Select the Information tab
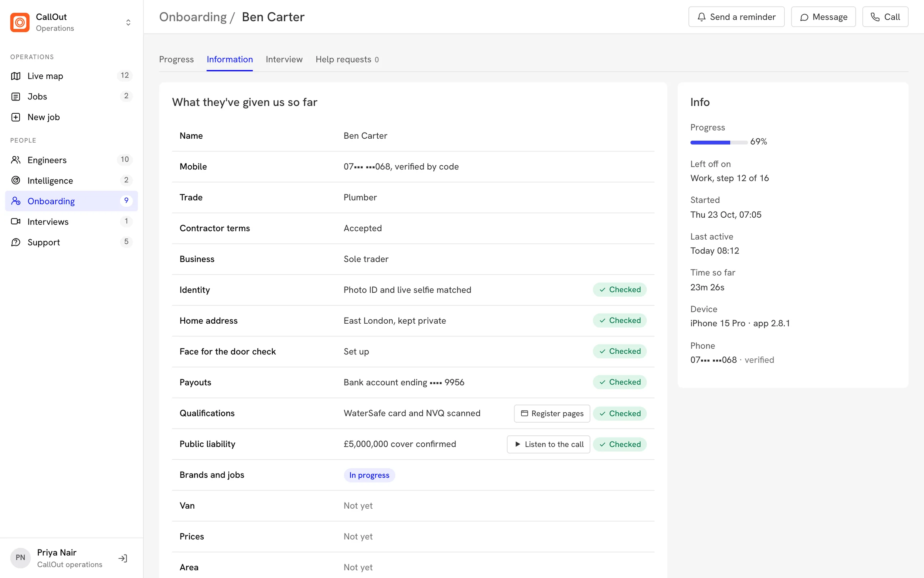The height and width of the screenshot is (578, 924). coord(230,59)
